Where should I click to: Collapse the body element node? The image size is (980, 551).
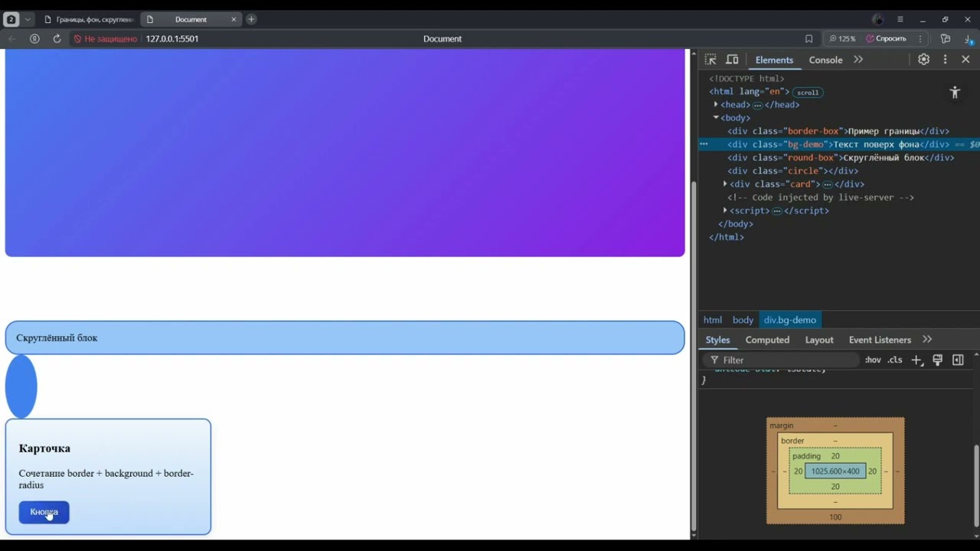[716, 118]
